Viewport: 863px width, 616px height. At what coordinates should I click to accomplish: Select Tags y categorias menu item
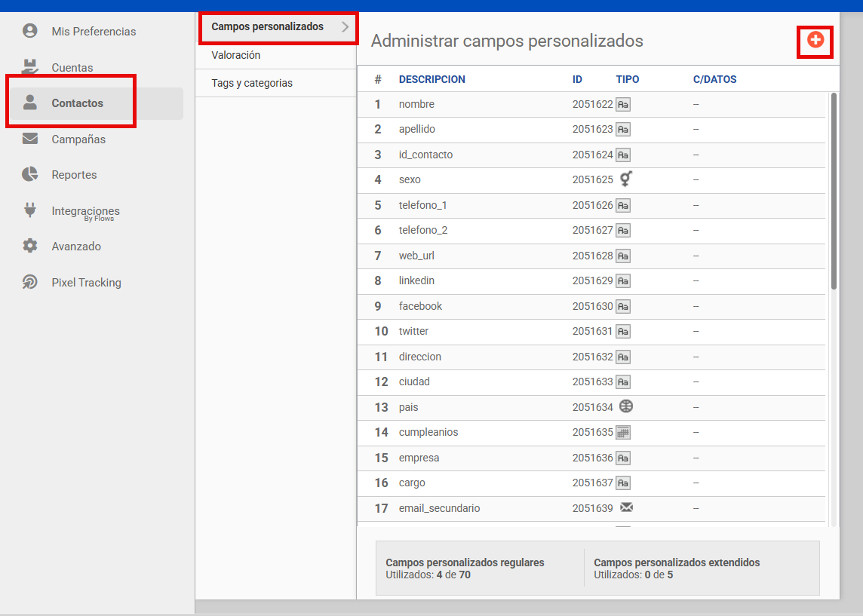click(x=252, y=83)
